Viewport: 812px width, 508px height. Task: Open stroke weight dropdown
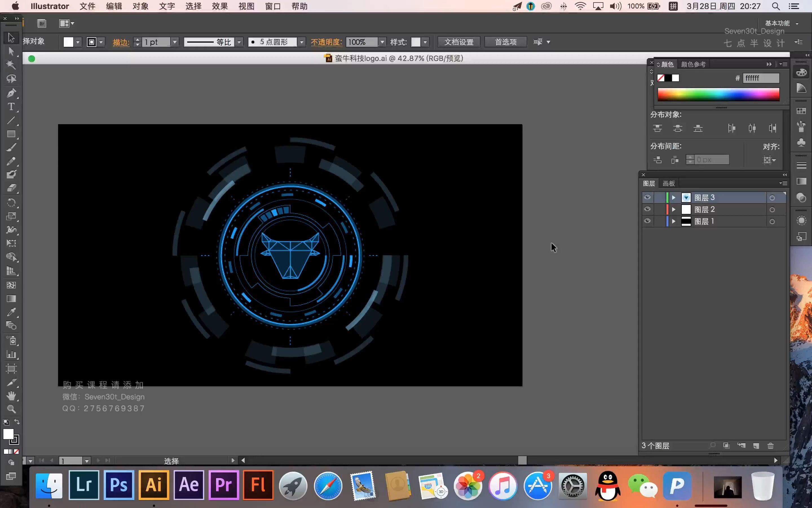click(175, 42)
